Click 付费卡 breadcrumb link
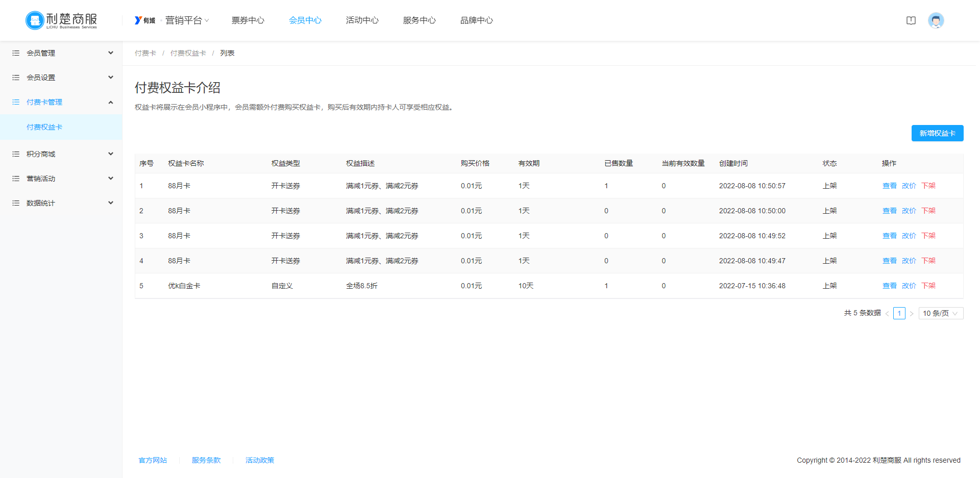Image resolution: width=980 pixels, height=478 pixels. tap(145, 53)
